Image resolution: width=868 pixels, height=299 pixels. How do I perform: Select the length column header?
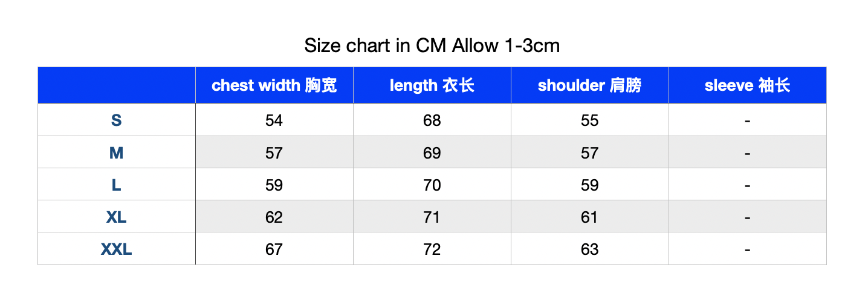point(432,85)
